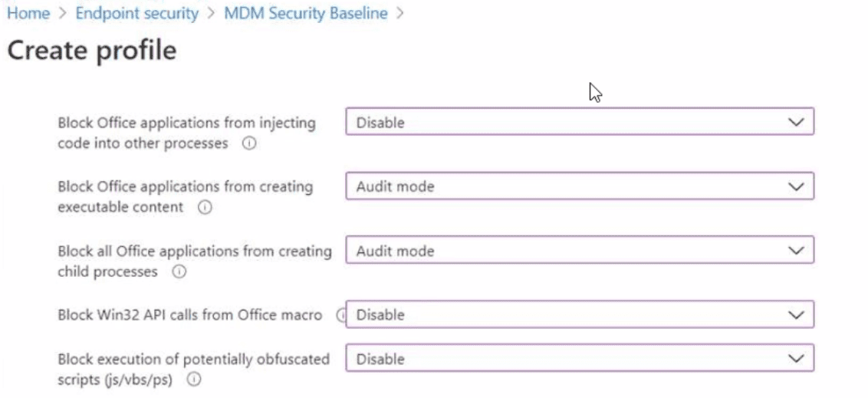Click the Create profile page heading

tap(91, 51)
